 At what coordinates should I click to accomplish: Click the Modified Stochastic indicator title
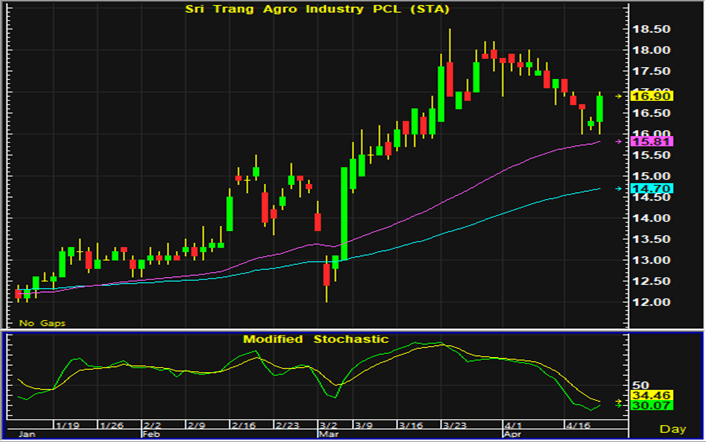pos(315,339)
